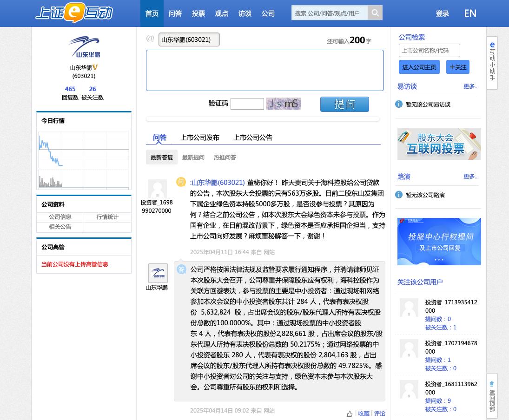Click 进入公司主页 button

(x=419, y=67)
